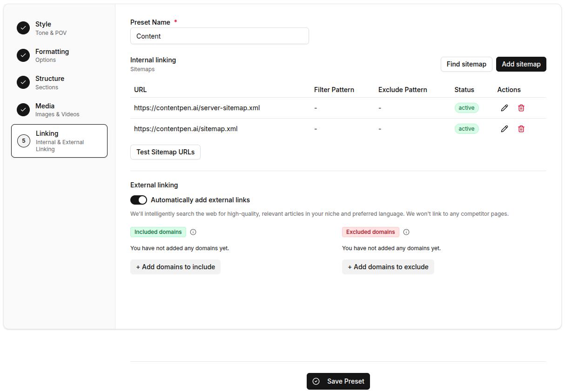Open the Structure Sections step
Image resolution: width=565 pixels, height=392 pixels.
tap(50, 82)
